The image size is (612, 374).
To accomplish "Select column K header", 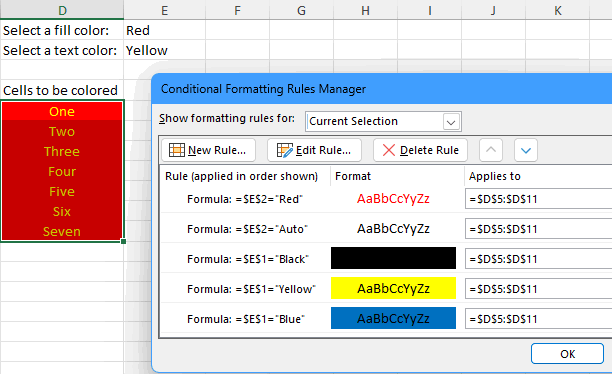I will 557,10.
